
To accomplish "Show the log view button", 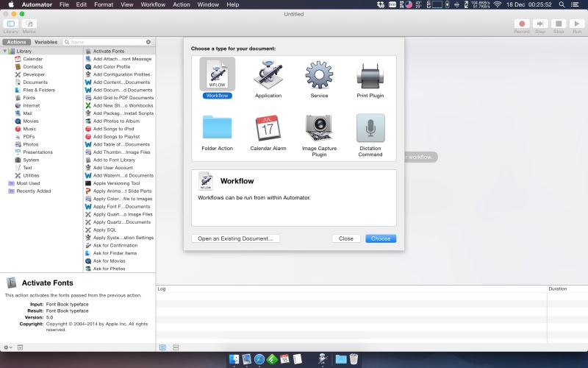I will pyautogui.click(x=162, y=347).
